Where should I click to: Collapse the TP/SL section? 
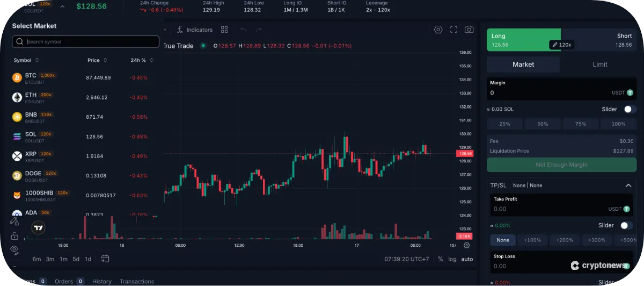[x=628, y=185]
